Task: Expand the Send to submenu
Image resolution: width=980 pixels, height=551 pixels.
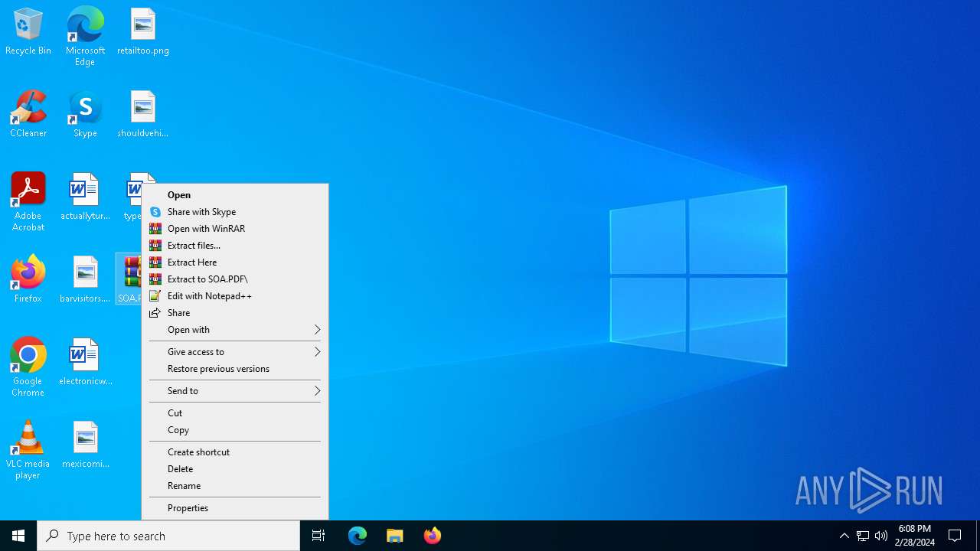Action: tap(235, 391)
